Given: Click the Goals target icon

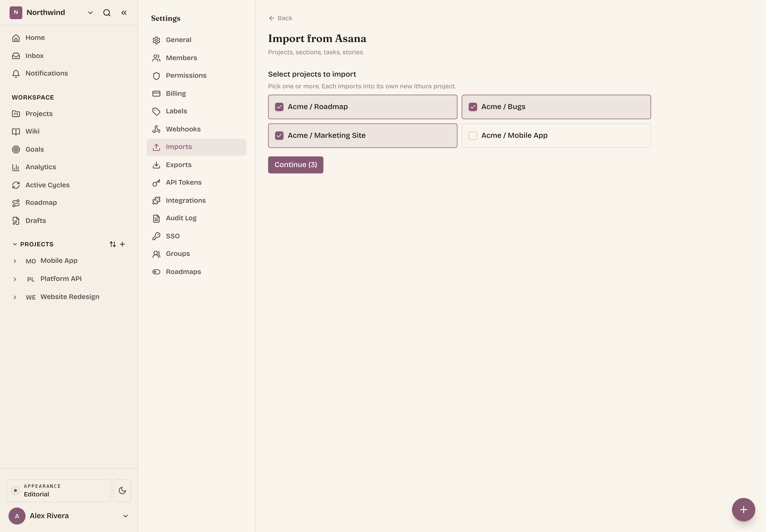Looking at the screenshot, I should 16,149.
